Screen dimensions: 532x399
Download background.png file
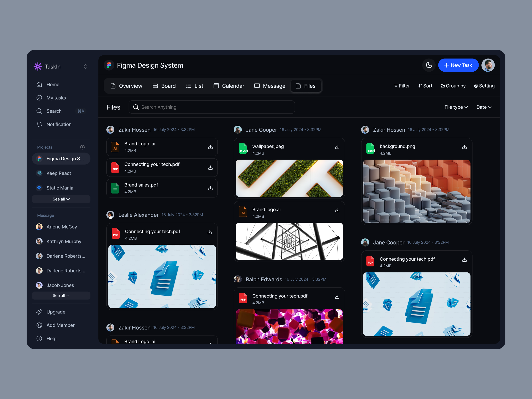click(x=464, y=147)
